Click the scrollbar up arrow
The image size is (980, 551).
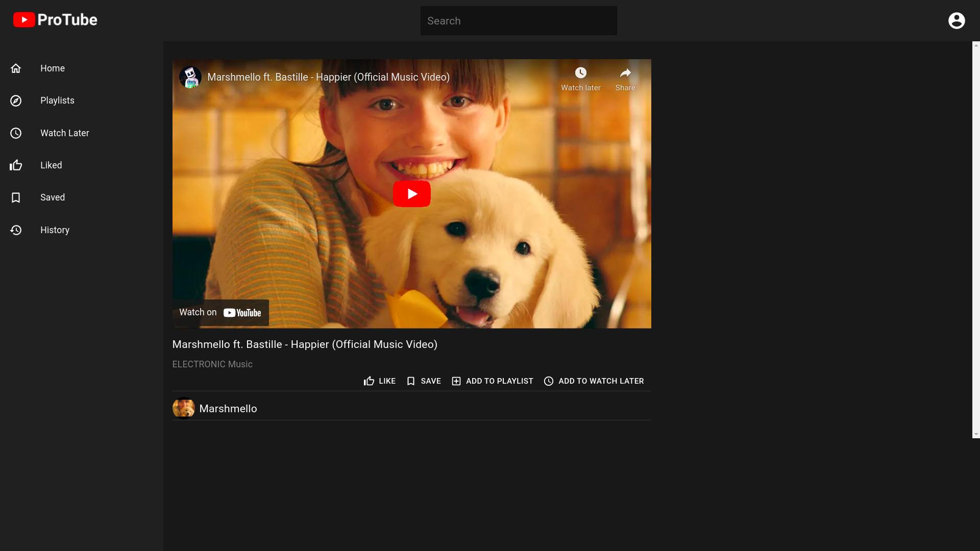tap(976, 45)
